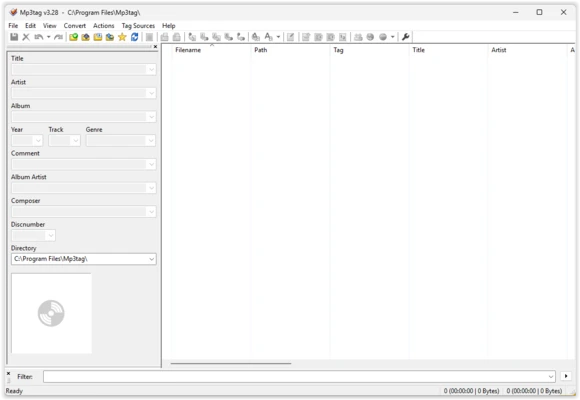580x400 pixels.
Task: Open the Tag Sources toolbar dropdown arrow
Action: pos(393,37)
